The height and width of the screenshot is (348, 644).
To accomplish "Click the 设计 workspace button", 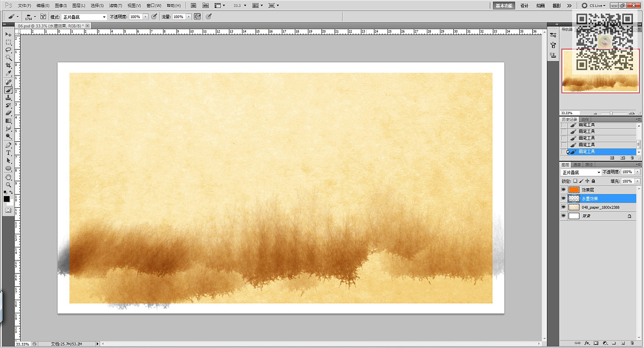I will (524, 6).
